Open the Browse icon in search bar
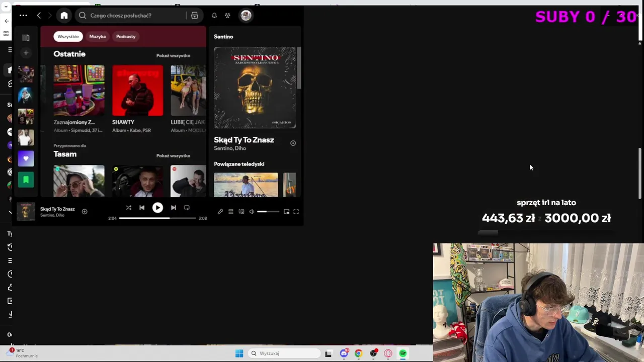This screenshot has width=644, height=362. click(x=194, y=16)
